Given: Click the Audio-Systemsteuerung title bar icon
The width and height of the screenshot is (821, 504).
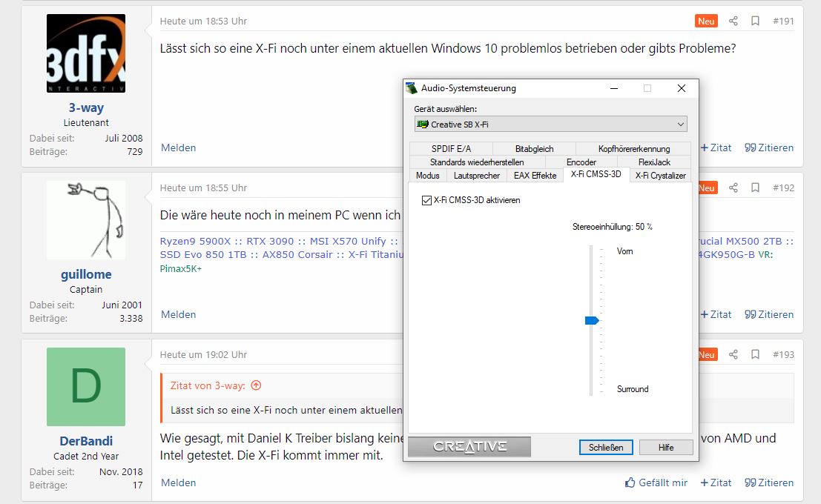Looking at the screenshot, I should pos(412,88).
